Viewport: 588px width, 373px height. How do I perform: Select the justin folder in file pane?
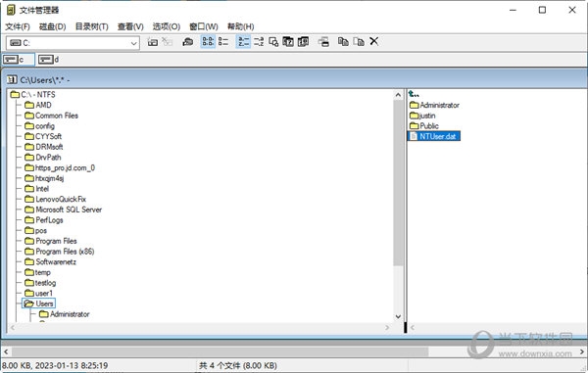[422, 116]
